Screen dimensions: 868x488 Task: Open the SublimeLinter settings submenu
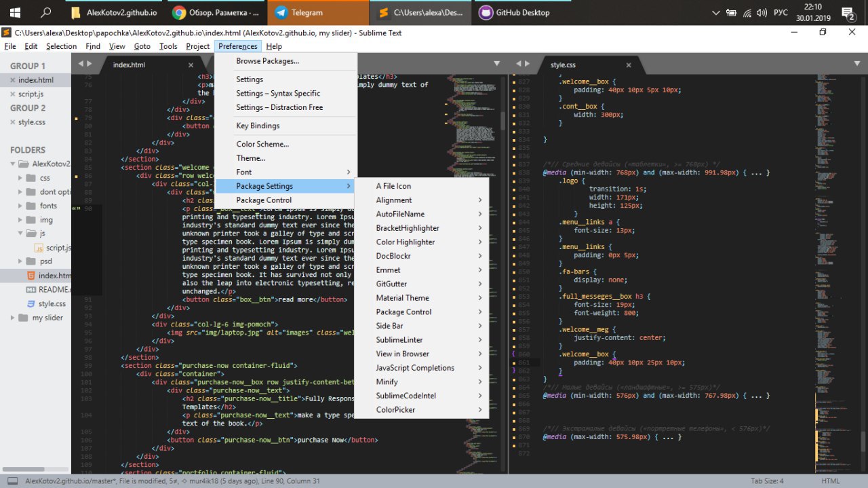[421, 340]
